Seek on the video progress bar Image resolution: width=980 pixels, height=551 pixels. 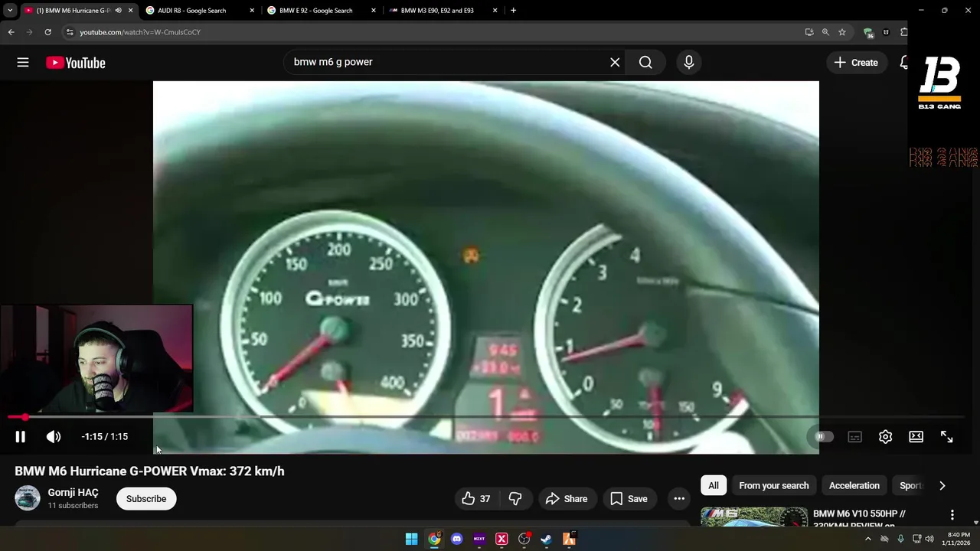486,417
